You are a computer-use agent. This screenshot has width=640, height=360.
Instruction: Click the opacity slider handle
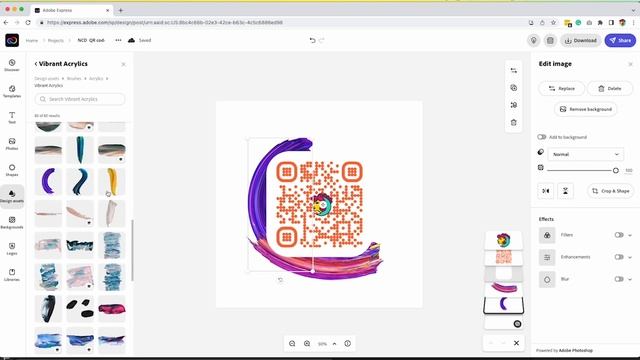(x=616, y=170)
